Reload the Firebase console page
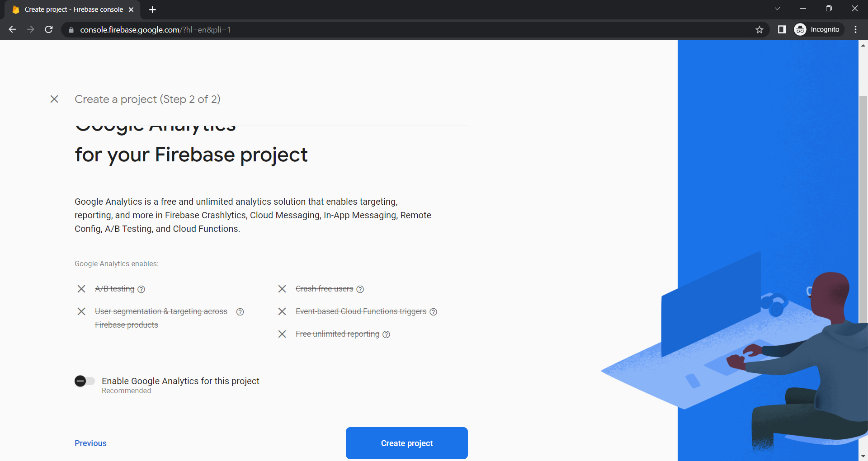 pyautogui.click(x=49, y=30)
